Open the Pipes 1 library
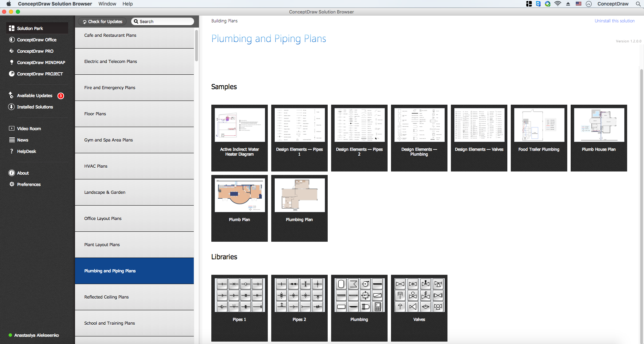 coord(240,308)
